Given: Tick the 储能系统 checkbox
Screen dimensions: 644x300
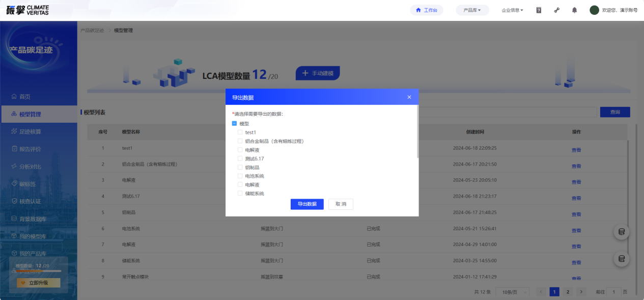Looking at the screenshot, I should (x=240, y=194).
